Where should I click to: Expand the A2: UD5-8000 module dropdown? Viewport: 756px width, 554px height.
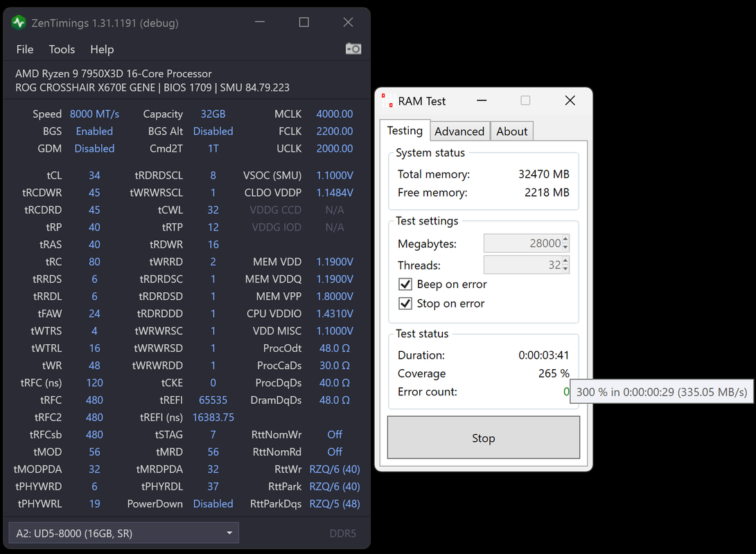click(124, 533)
